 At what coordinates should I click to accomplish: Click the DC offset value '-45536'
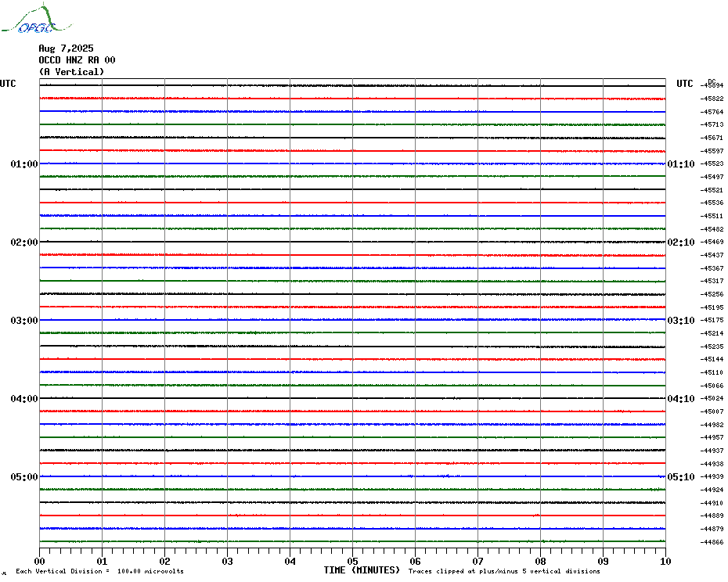tap(712, 203)
